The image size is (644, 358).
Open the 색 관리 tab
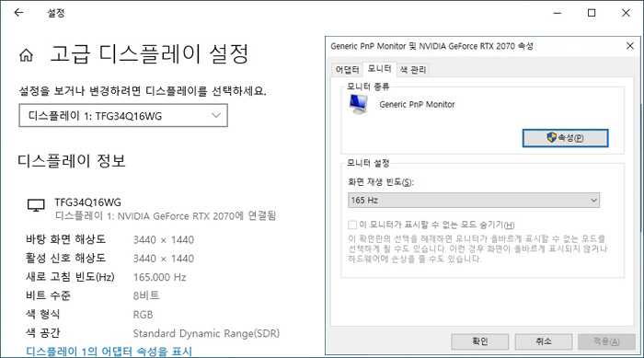click(x=413, y=70)
